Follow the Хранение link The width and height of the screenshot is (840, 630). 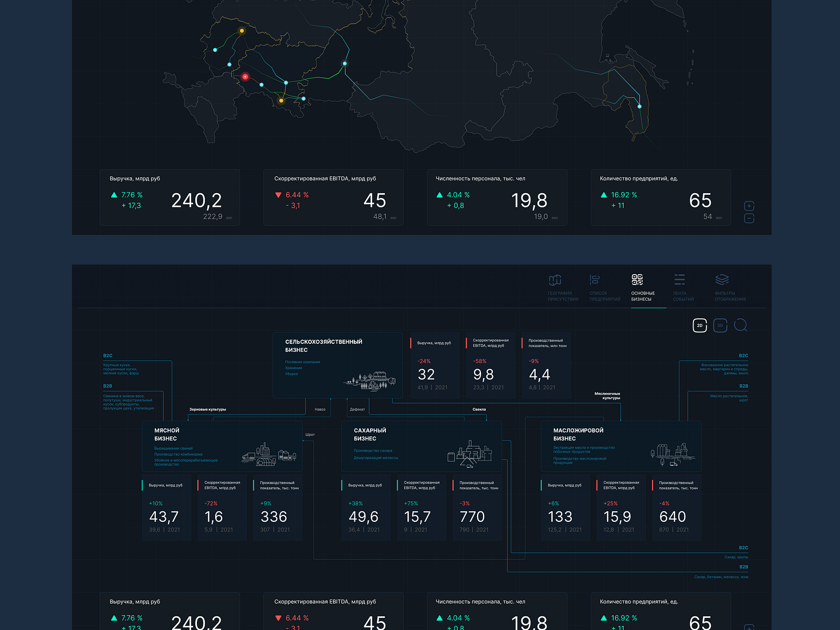(x=293, y=368)
